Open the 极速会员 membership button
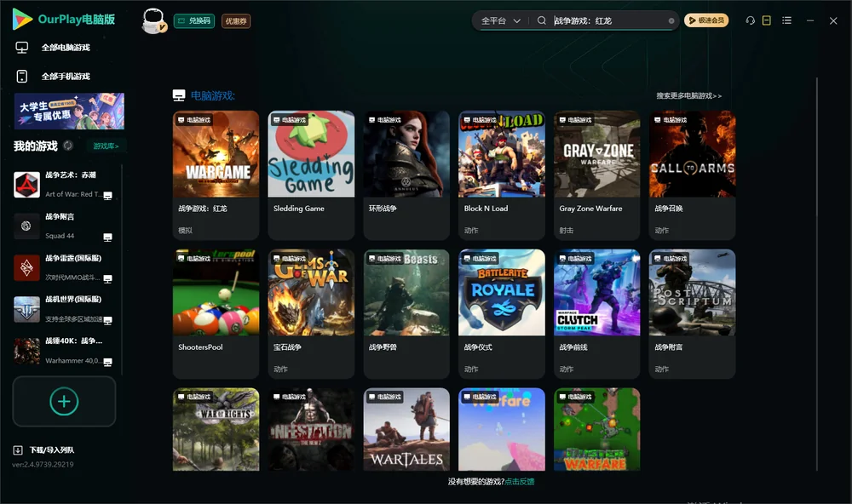The width and height of the screenshot is (852, 504). pos(706,20)
